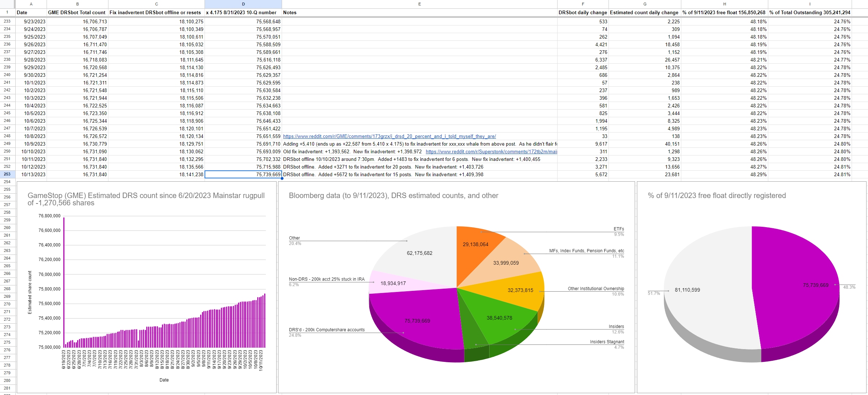Screen dimensions: 868x395
Task: Select column I header
Action: tap(810, 4)
